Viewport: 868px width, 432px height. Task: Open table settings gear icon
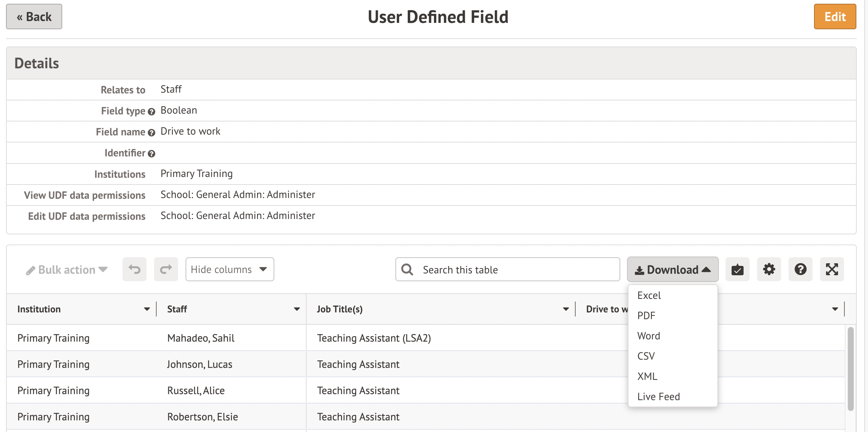769,269
